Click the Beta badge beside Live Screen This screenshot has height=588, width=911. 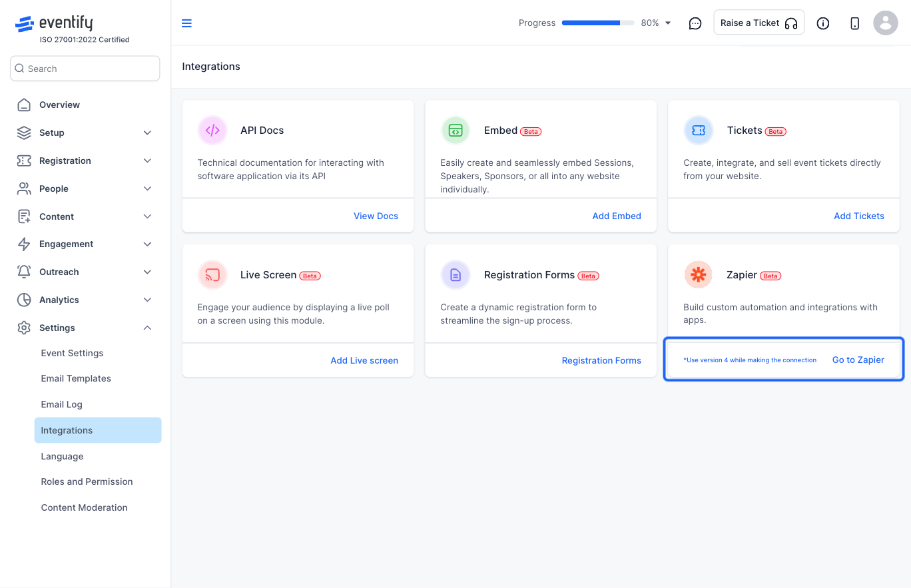click(310, 276)
